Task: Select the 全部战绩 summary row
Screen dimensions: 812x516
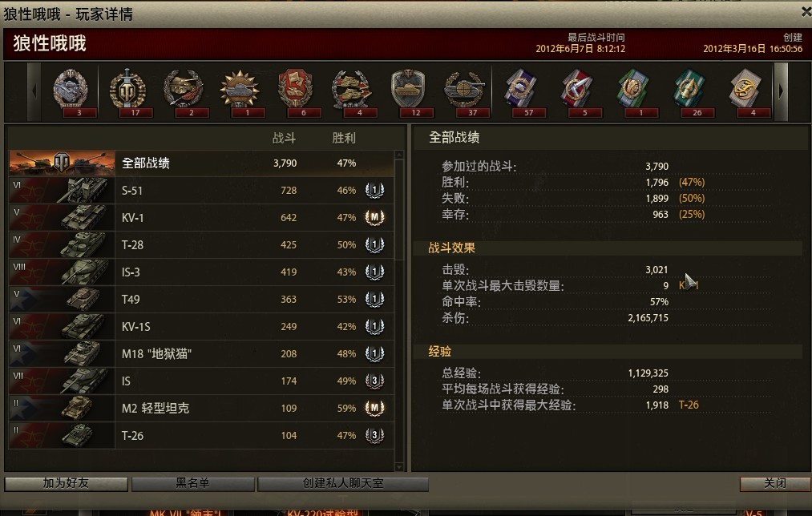Action: coord(201,163)
